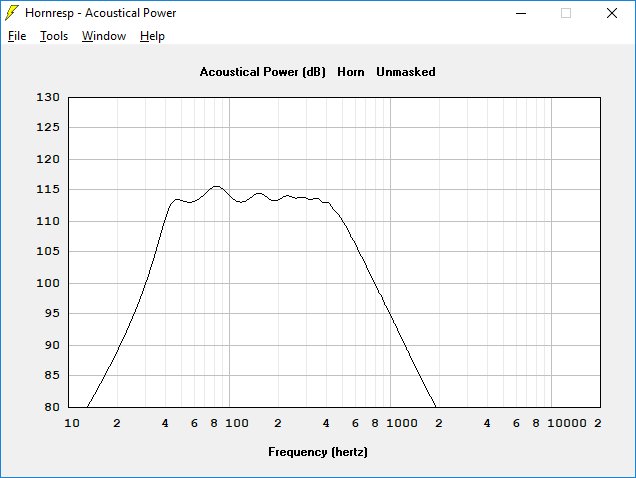Click the 125 dB y-axis value

click(x=48, y=127)
